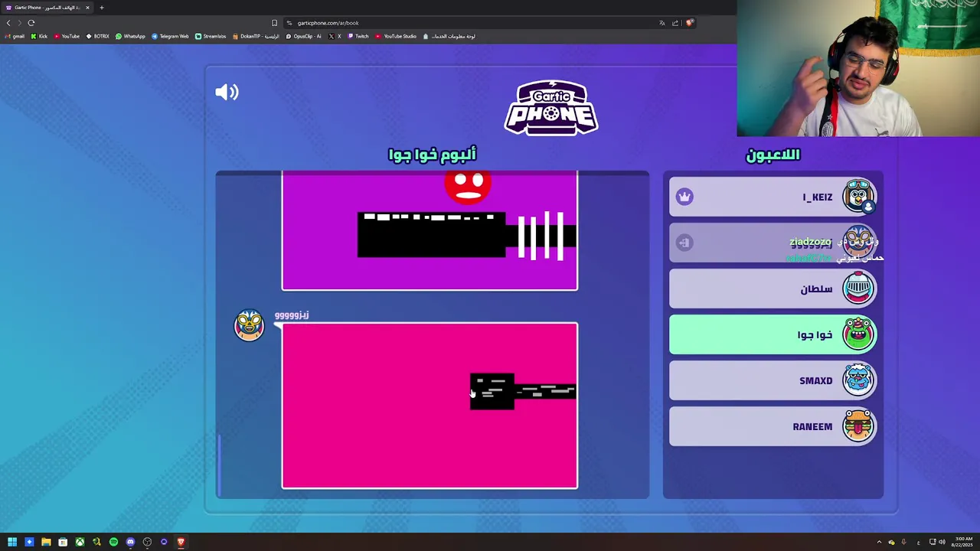
Task: Click the taskbar clock showing 3:00 AM
Action: 963,542
